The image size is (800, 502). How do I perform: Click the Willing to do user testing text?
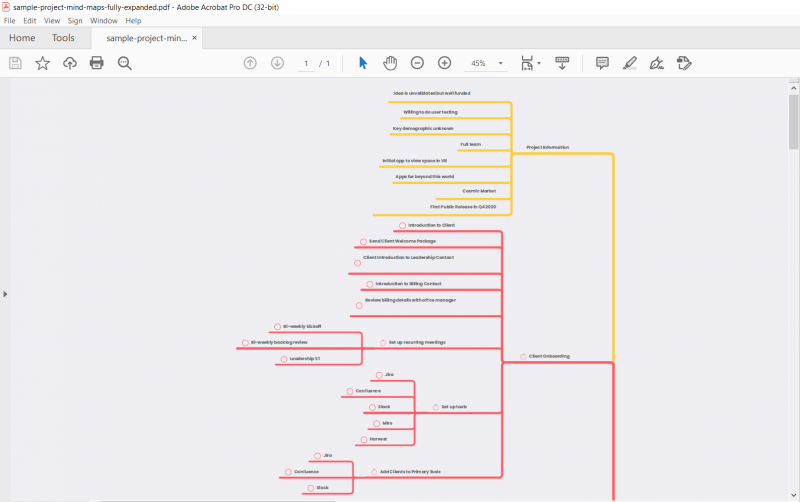coord(430,112)
